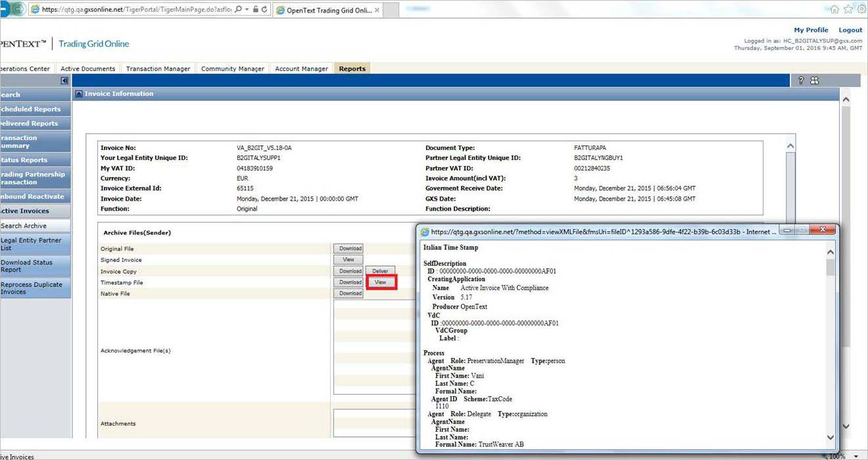This screenshot has height=460, width=868.
Task: Click the Help question mark icon
Action: [x=801, y=80]
